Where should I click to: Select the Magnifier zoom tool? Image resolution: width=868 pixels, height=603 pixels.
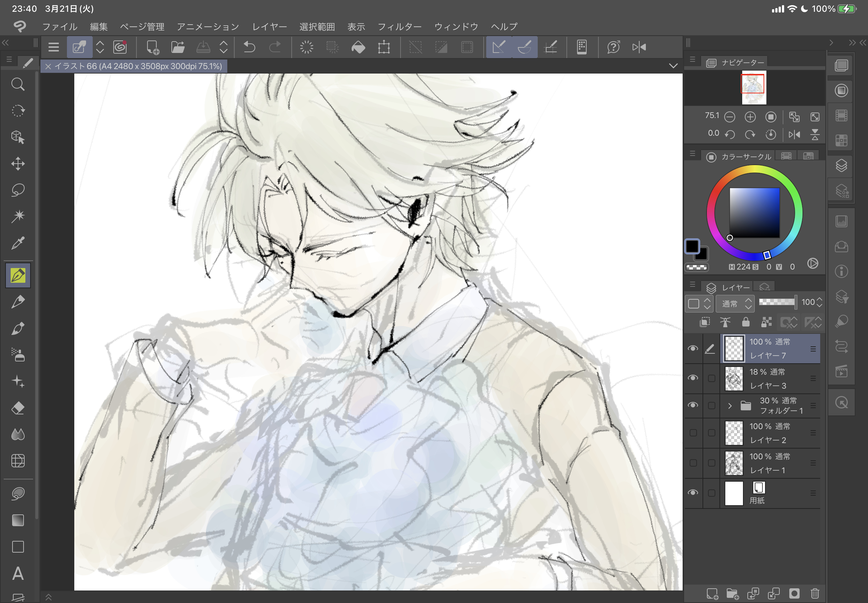18,84
